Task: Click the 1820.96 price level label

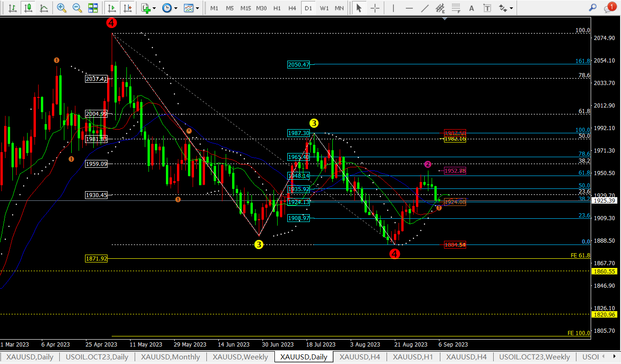Action: point(604,314)
